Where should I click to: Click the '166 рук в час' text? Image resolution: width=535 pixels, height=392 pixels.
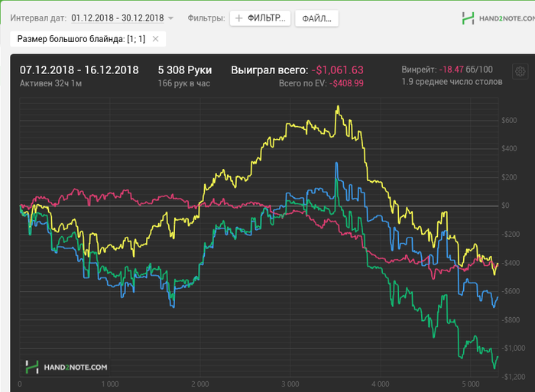click(x=184, y=83)
